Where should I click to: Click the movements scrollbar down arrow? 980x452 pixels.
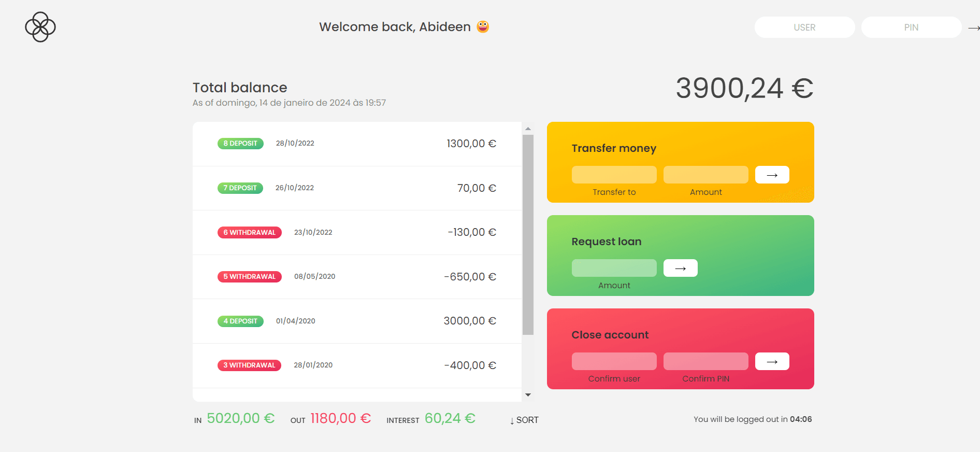(528, 395)
